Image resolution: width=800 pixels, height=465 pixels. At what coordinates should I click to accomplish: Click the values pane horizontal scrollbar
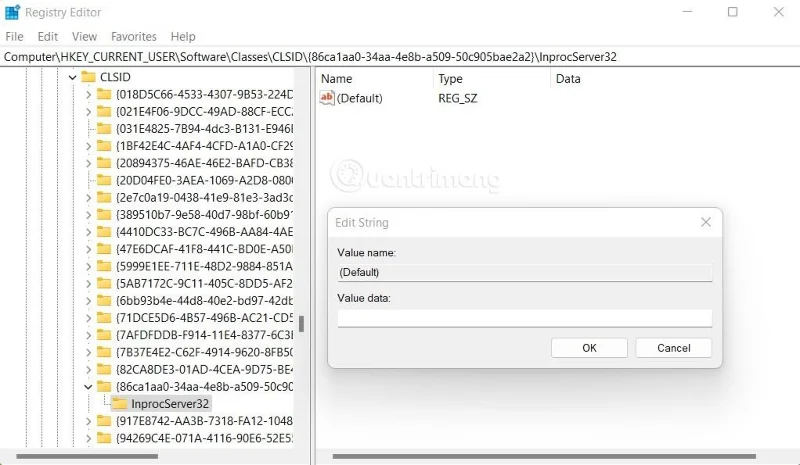point(544,456)
